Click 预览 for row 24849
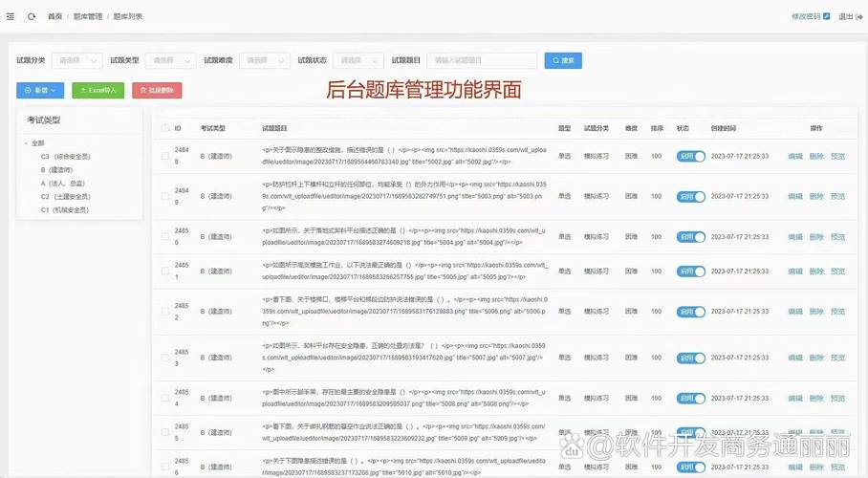868x478 pixels. [837, 197]
